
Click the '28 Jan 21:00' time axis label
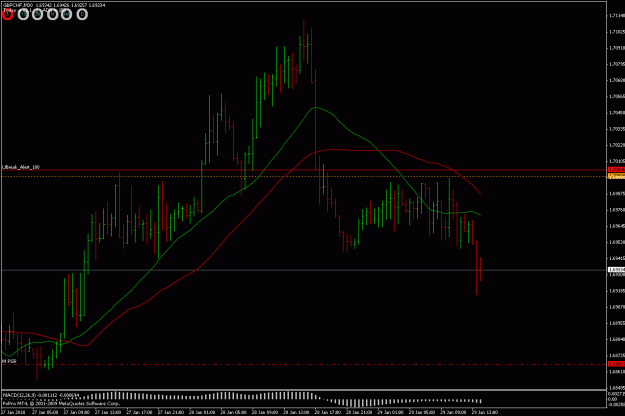pyautogui.click(x=359, y=412)
